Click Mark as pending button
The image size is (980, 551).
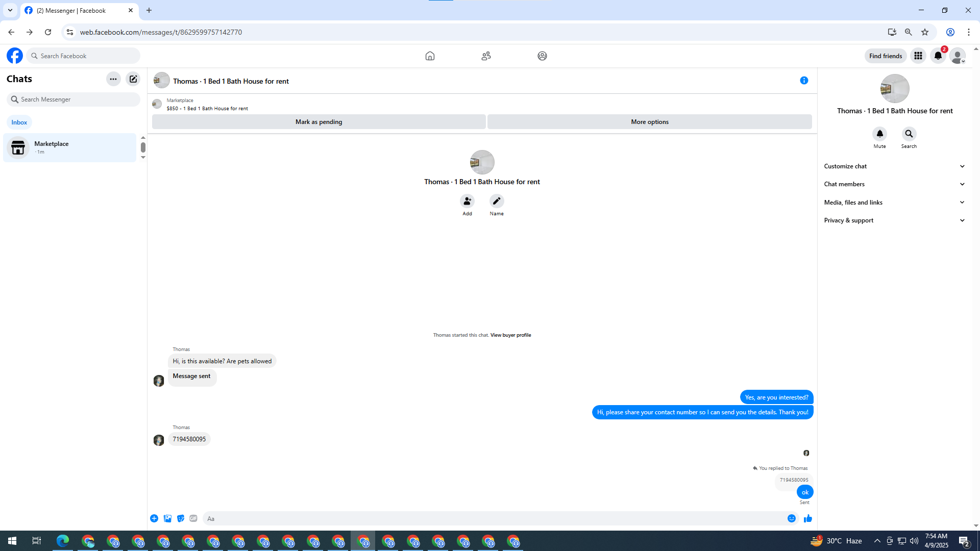(319, 122)
